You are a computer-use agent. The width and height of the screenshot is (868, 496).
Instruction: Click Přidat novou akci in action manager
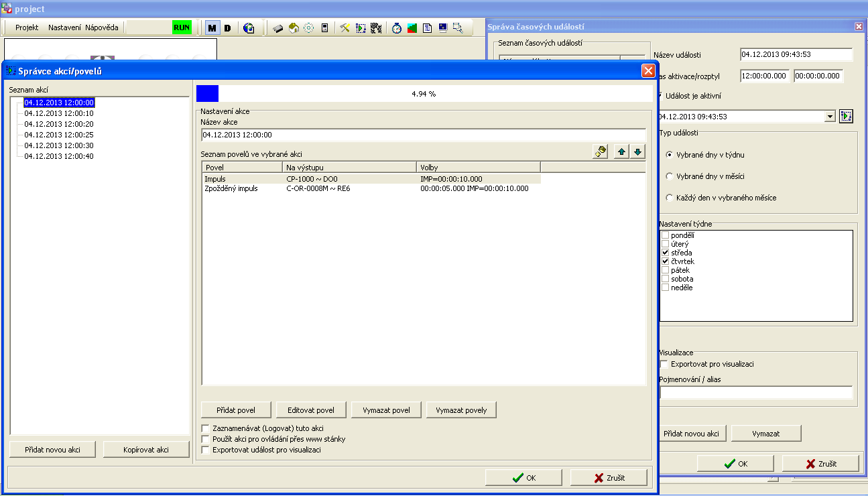coord(52,450)
